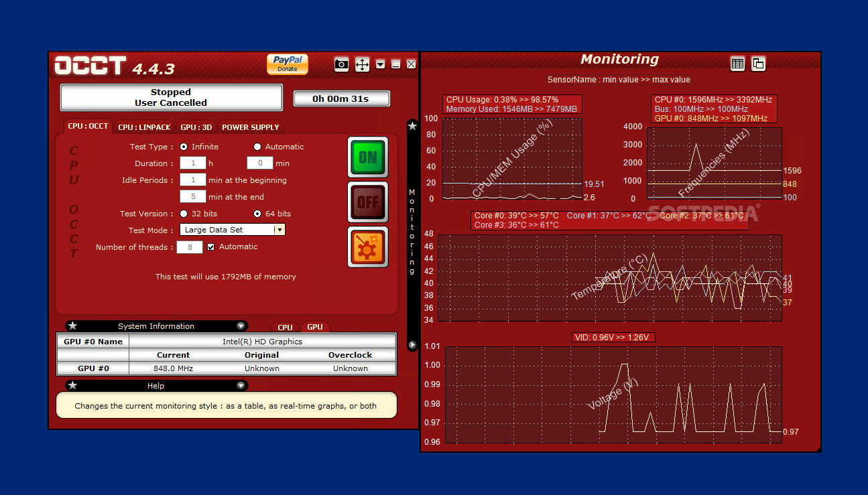The width and height of the screenshot is (868, 495).
Task: Open the POWER SUPPLY tab
Action: pyautogui.click(x=251, y=127)
